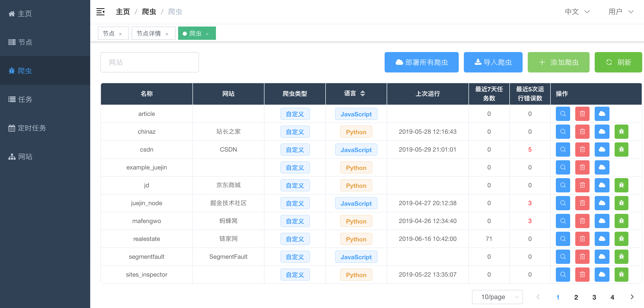The width and height of the screenshot is (644, 308).
Task: Run the jd spider with bug icon
Action: tap(621, 185)
